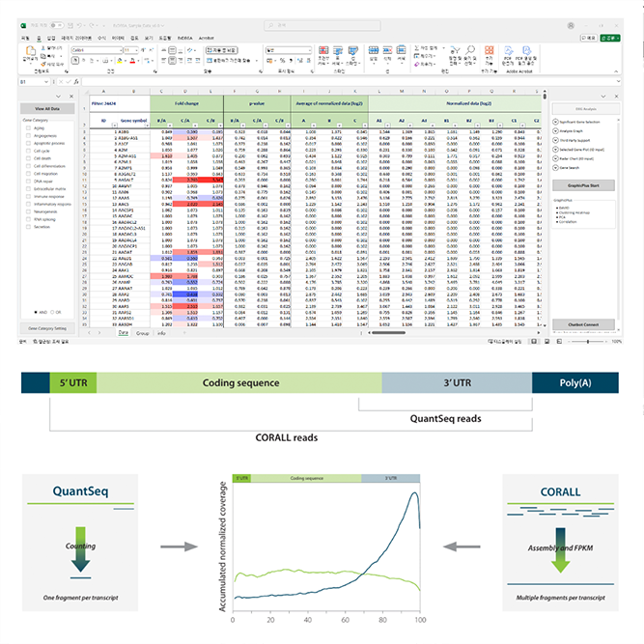Click the Sort and Filter funnel icon
This screenshot has height=644, width=644.
point(455,50)
